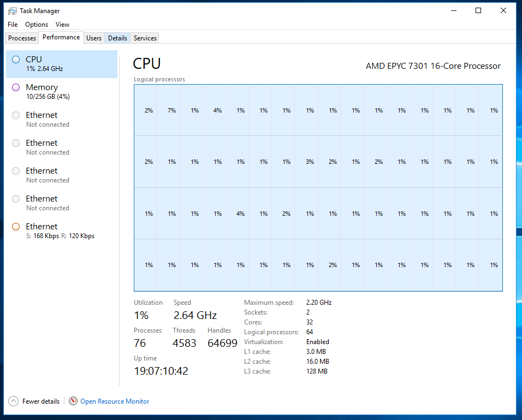This screenshot has height=420, width=522.
Task: Click the Logical processors graph label
Action: (x=159, y=79)
